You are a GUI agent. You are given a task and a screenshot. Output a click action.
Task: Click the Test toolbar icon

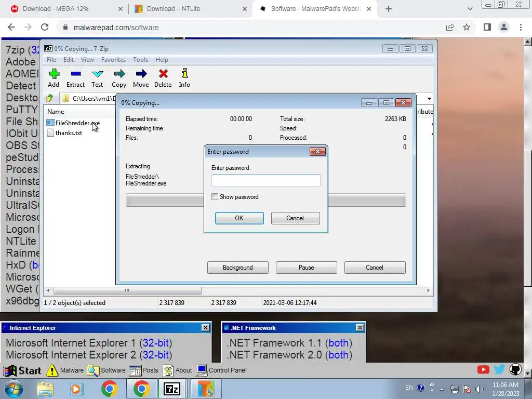97,78
